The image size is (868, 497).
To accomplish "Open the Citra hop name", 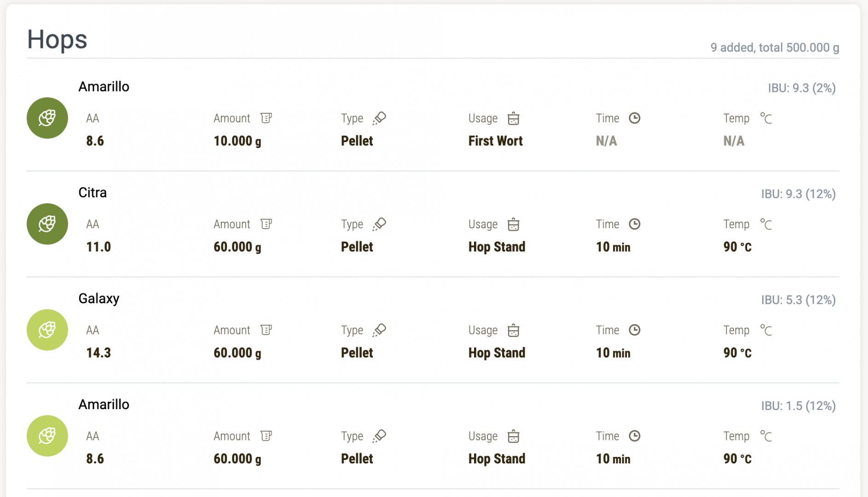I will [93, 192].
